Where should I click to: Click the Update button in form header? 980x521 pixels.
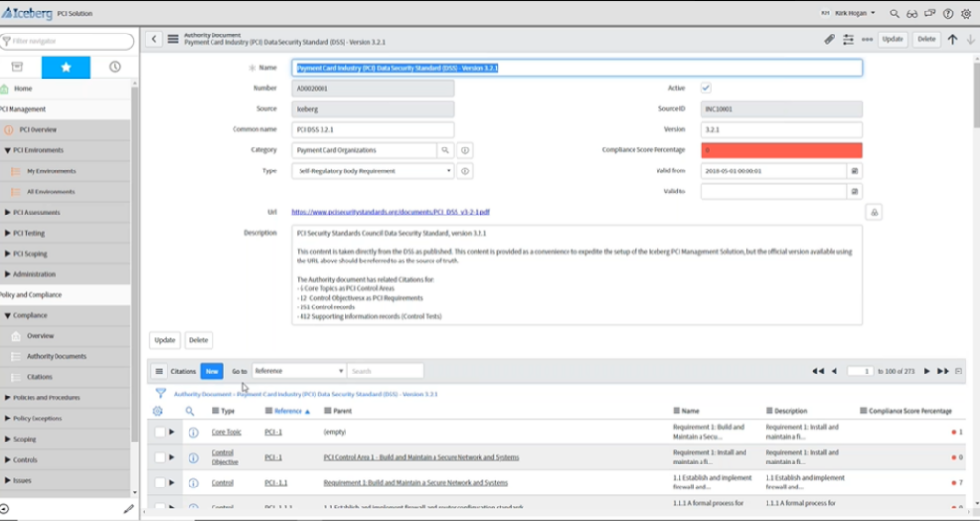893,38
